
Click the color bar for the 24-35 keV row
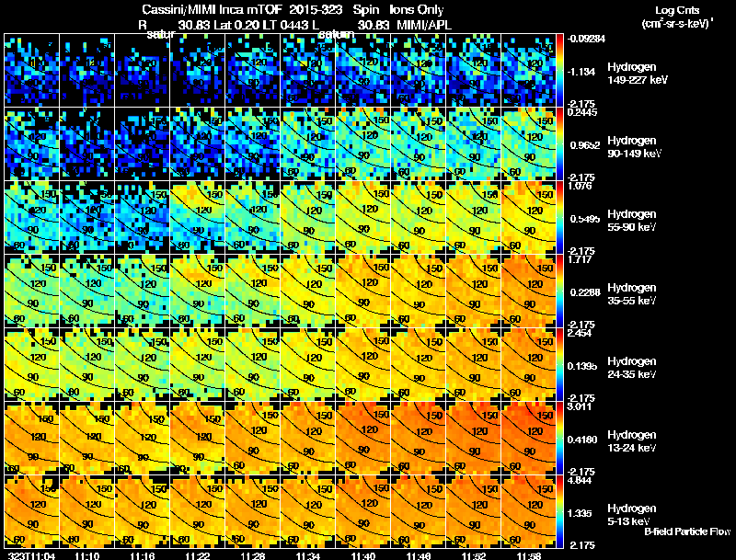point(559,365)
